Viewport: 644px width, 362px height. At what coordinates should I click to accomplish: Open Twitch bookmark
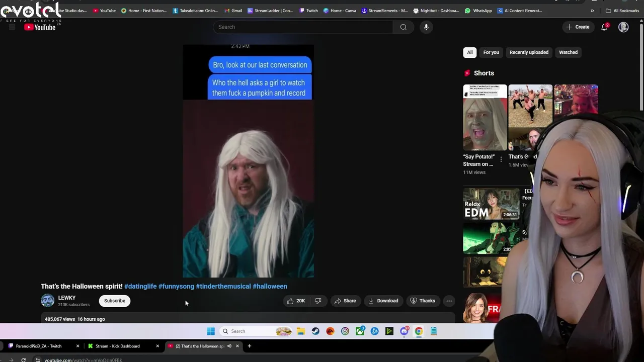point(308,11)
